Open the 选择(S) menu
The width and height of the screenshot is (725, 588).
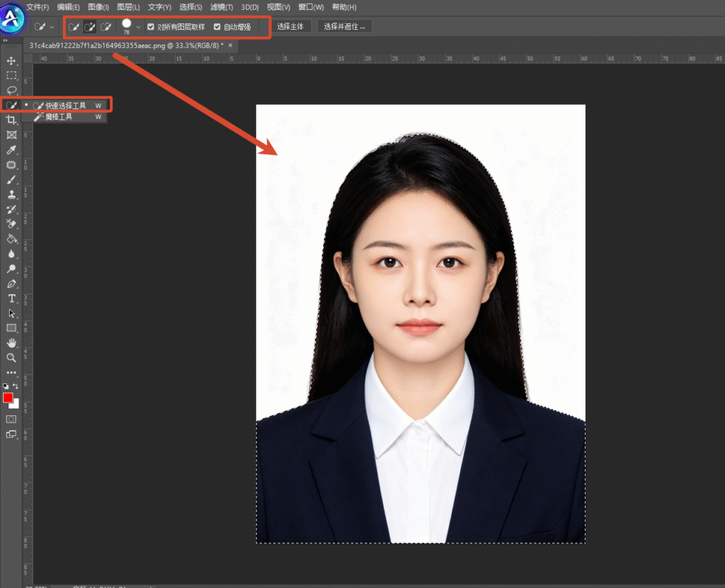pyautogui.click(x=190, y=7)
